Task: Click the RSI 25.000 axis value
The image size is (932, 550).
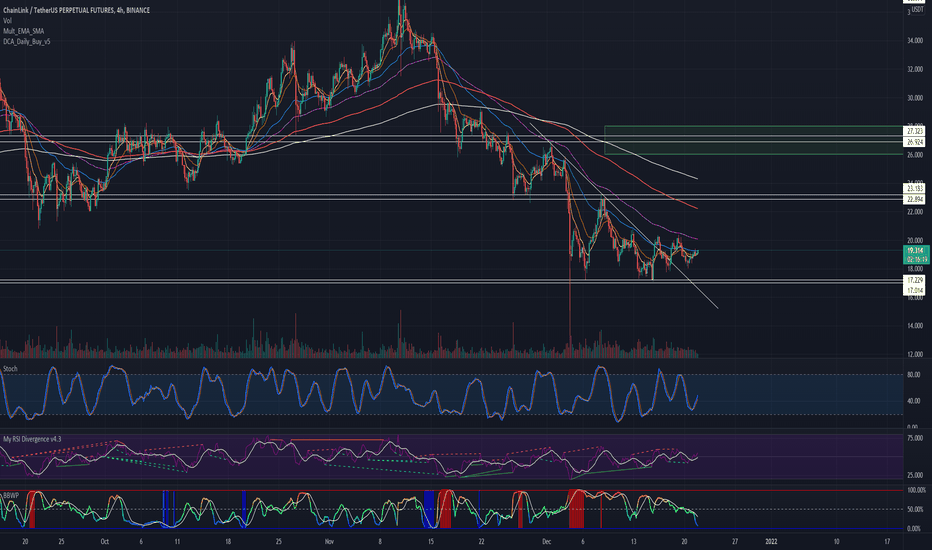Action: (x=915, y=475)
